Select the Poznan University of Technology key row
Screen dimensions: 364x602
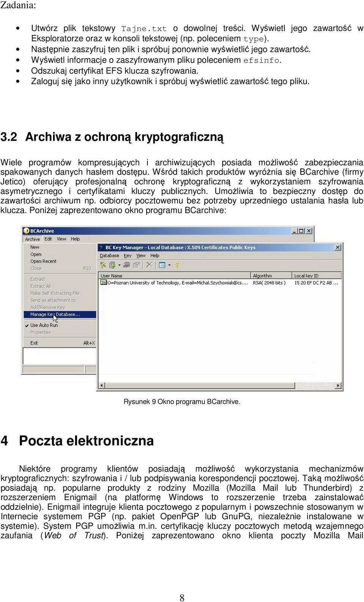click(220, 283)
